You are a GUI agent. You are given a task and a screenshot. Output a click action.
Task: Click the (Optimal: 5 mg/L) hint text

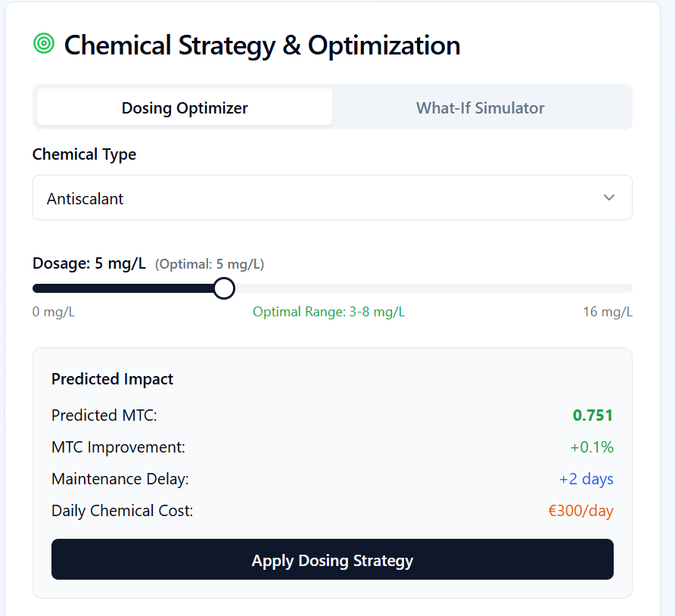210,264
